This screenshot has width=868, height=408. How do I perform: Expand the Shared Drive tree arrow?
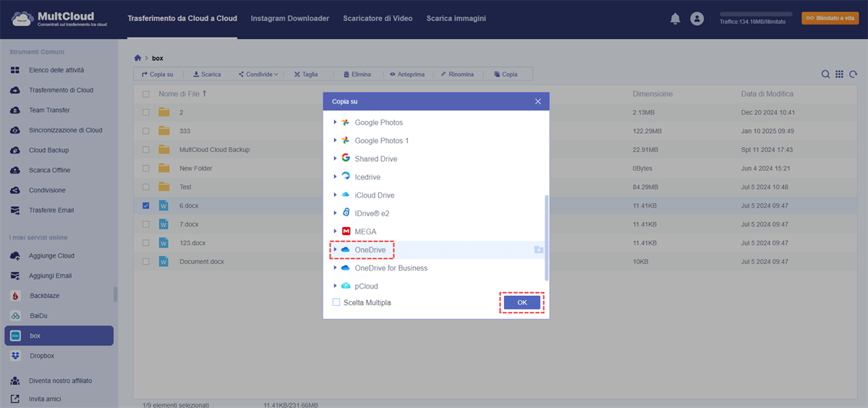pos(335,158)
